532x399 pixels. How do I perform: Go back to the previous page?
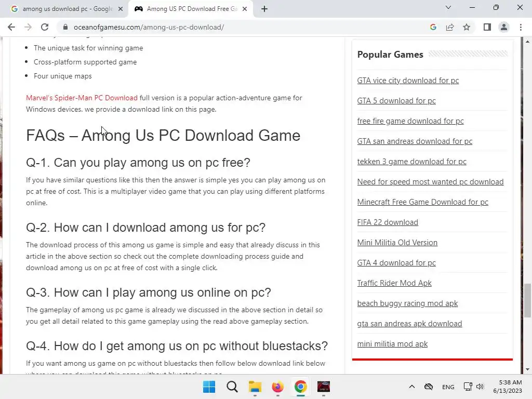point(11,27)
